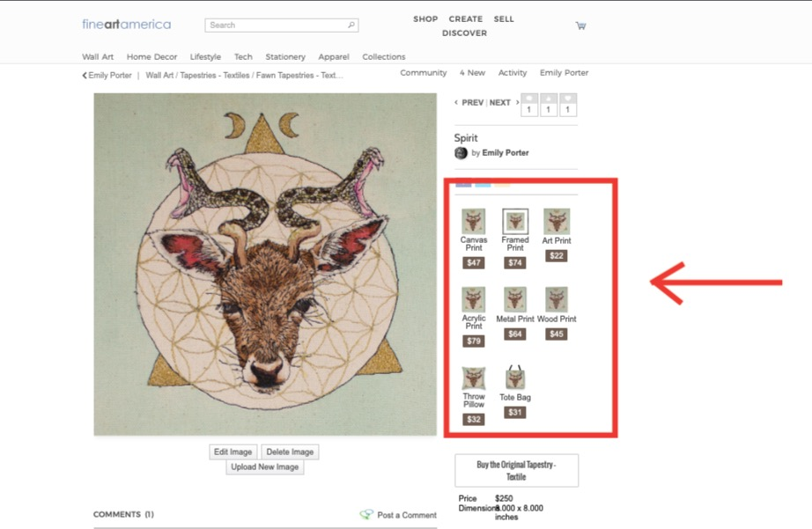Open the 4 New notifications link
812x529 pixels.
[472, 73]
